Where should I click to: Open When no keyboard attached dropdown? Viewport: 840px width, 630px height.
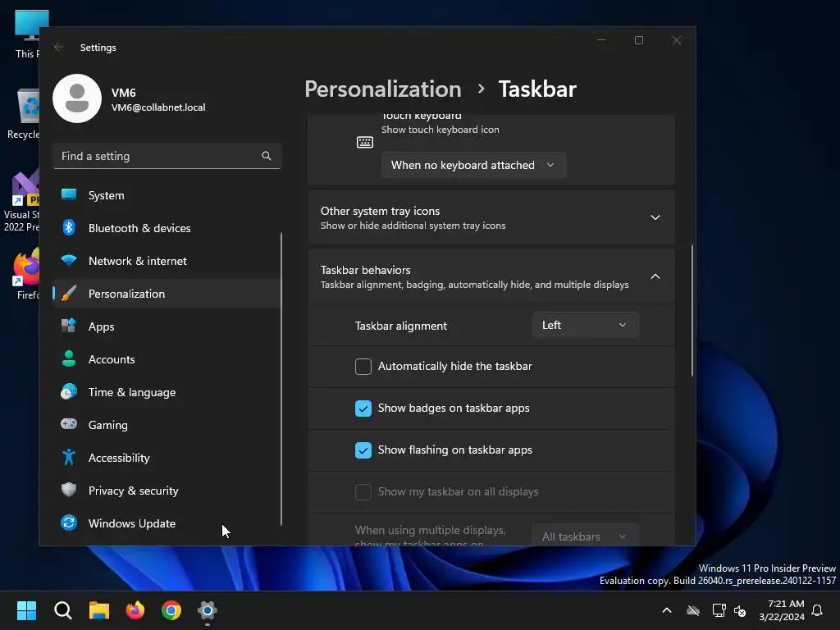pos(473,165)
